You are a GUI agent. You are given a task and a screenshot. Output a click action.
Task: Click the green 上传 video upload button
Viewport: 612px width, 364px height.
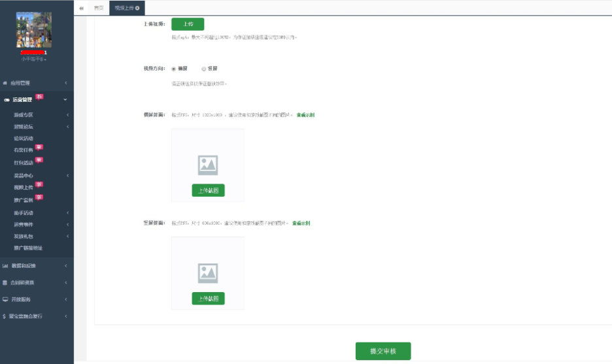coord(188,24)
